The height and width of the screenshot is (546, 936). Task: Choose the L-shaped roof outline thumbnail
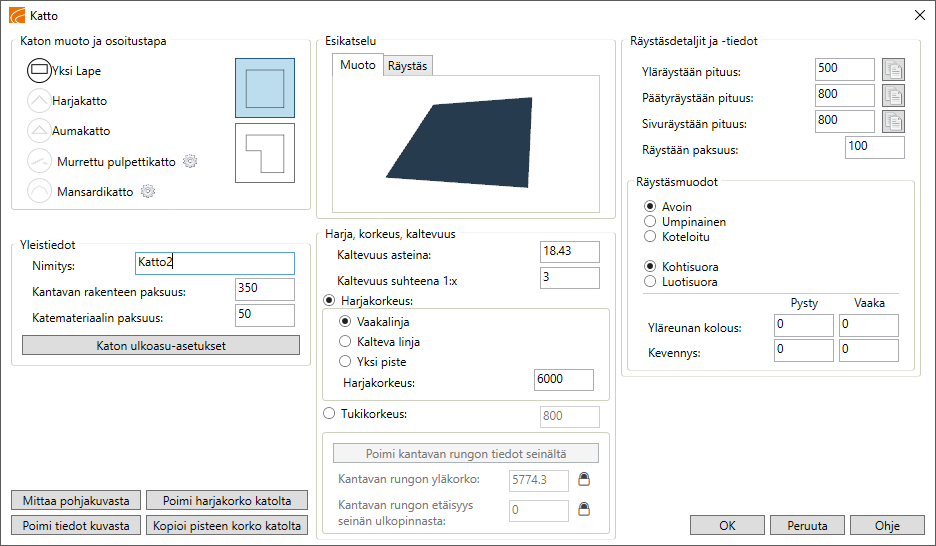click(265, 153)
